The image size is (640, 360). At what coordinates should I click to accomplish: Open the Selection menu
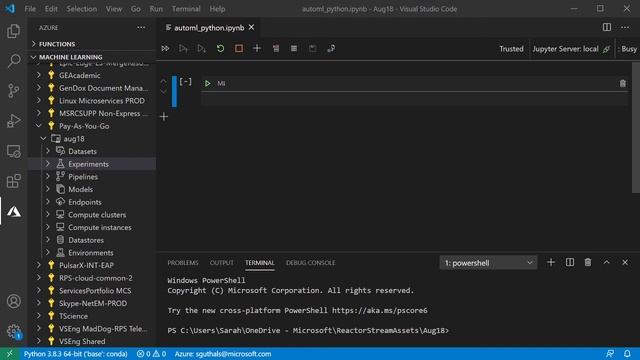click(82, 9)
